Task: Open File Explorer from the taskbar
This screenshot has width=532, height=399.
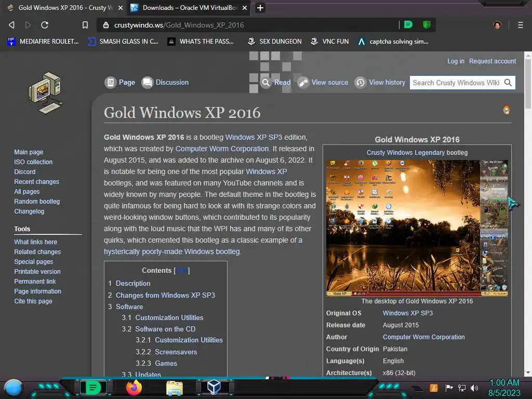Action: coord(175,388)
